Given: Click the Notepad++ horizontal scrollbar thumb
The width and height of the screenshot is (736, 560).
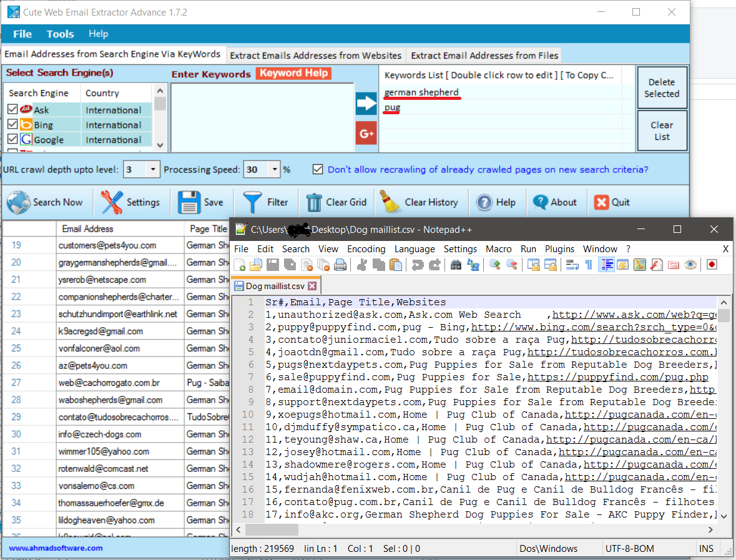Looking at the screenshot, I should pyautogui.click(x=272, y=529).
